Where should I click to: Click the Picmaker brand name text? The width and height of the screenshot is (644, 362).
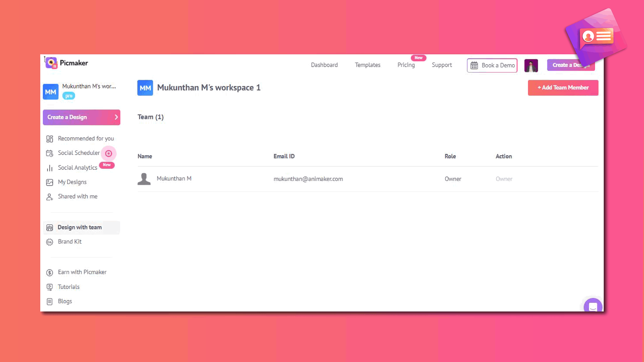[x=74, y=63]
